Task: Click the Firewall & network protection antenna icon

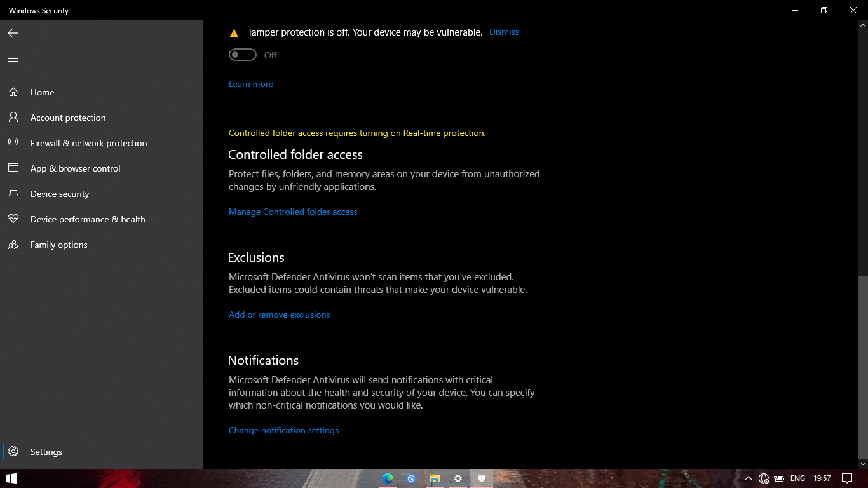Action: point(13,143)
